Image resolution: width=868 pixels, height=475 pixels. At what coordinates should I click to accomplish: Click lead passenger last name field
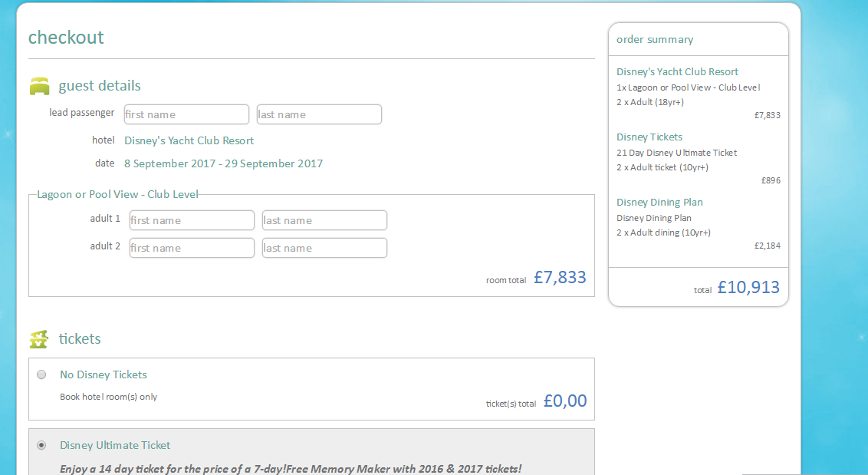click(319, 114)
